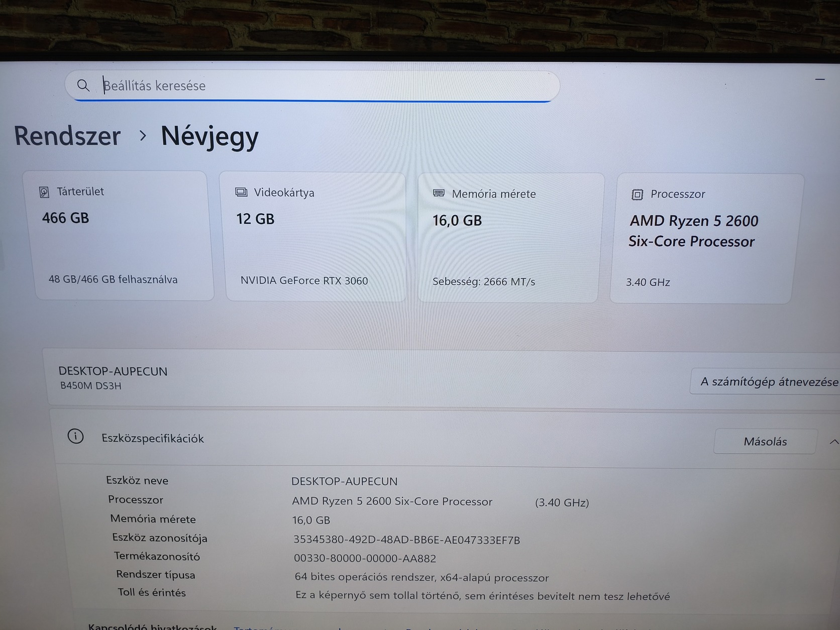
Task: Click 'Sebesség: 2666 MT/s' on the memory card
Action: tap(484, 282)
